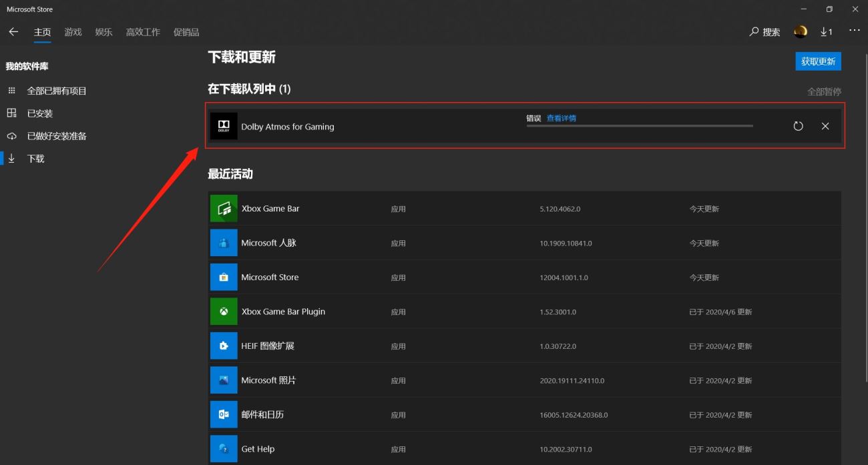Retry the Dolby Atmos download

coord(798,126)
